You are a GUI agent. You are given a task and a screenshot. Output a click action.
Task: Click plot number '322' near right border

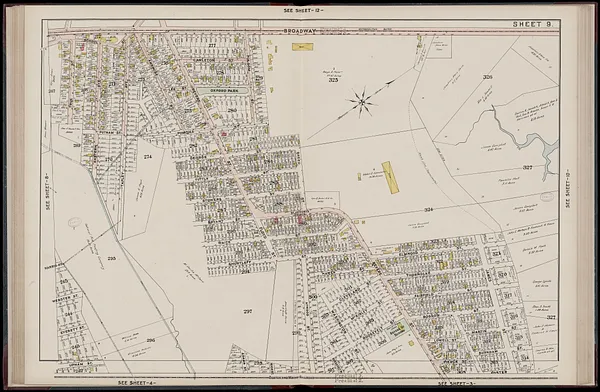(551, 317)
